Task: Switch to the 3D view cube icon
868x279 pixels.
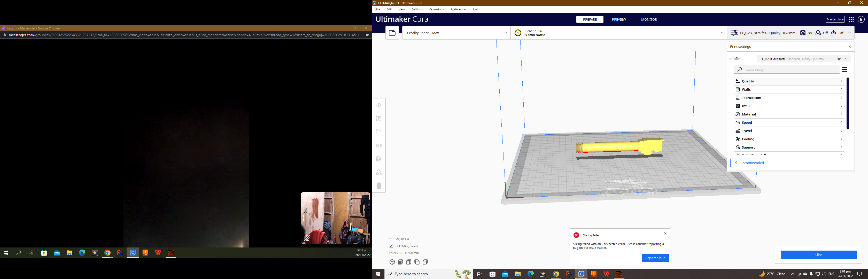Action: pyautogui.click(x=392, y=262)
